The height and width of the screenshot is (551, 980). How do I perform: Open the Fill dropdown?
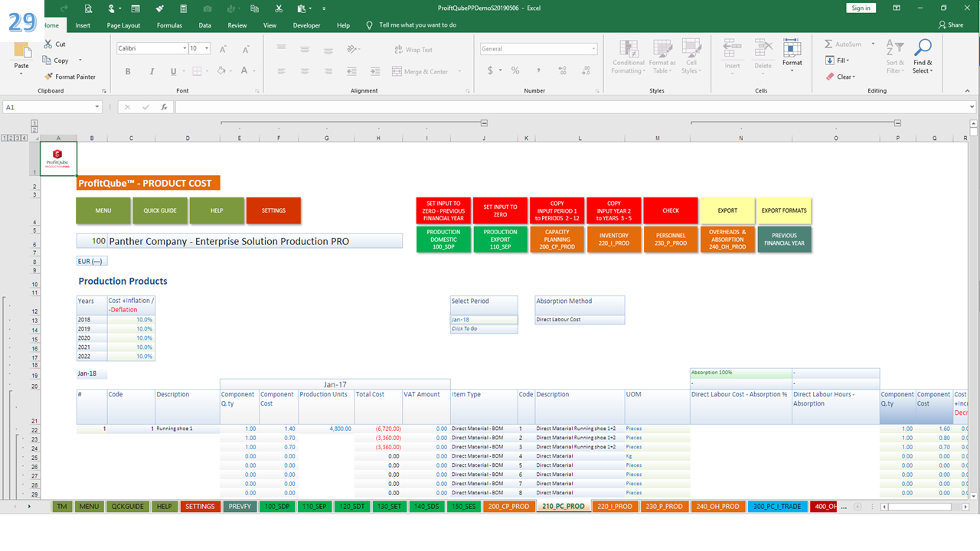pos(837,60)
